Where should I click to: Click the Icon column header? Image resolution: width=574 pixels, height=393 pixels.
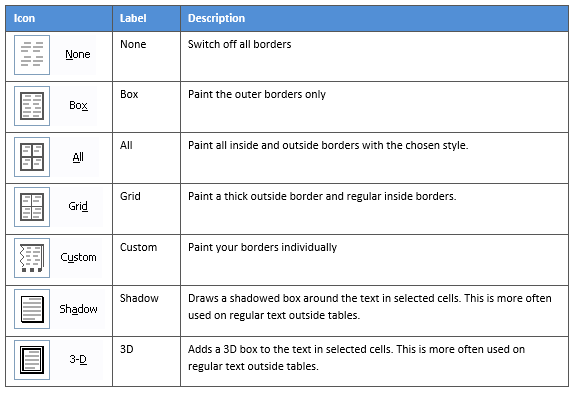pos(24,18)
